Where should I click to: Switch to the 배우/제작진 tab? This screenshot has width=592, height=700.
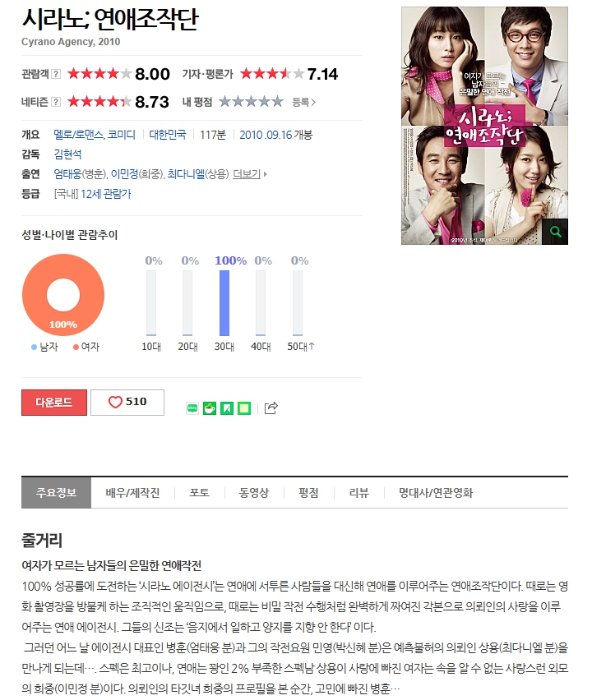pos(132,493)
